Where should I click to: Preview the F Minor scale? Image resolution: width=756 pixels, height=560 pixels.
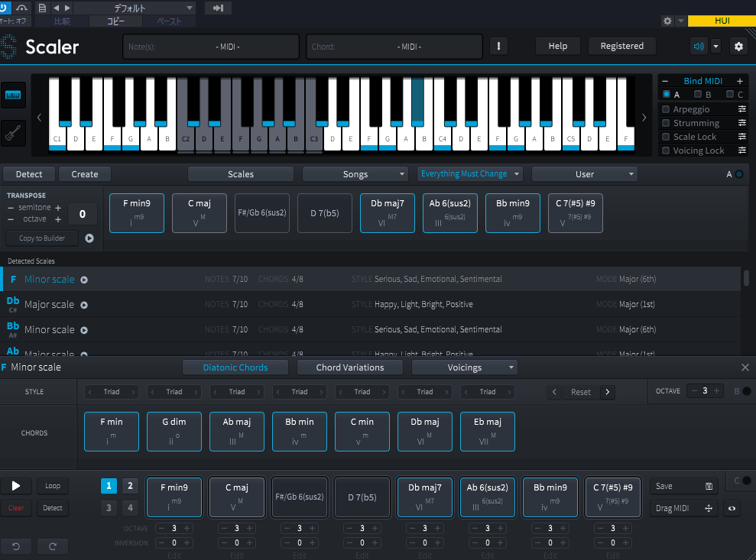(84, 280)
